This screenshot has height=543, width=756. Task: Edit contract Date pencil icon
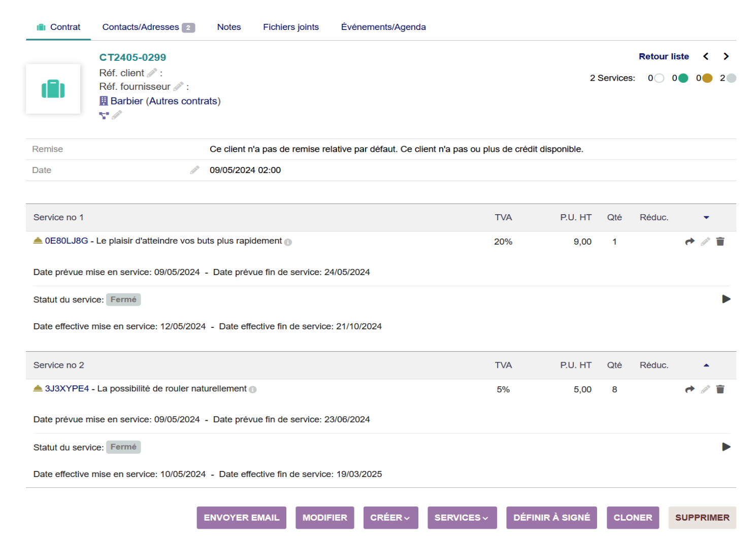point(194,170)
